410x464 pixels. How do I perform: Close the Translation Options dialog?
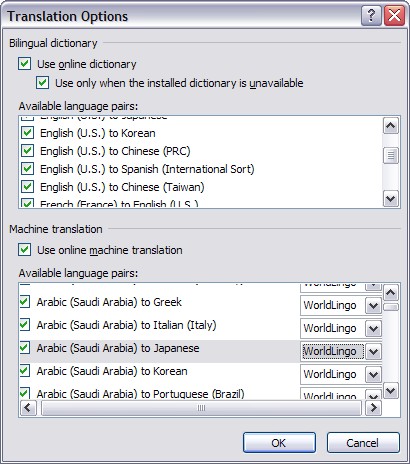pyautogui.click(x=394, y=16)
